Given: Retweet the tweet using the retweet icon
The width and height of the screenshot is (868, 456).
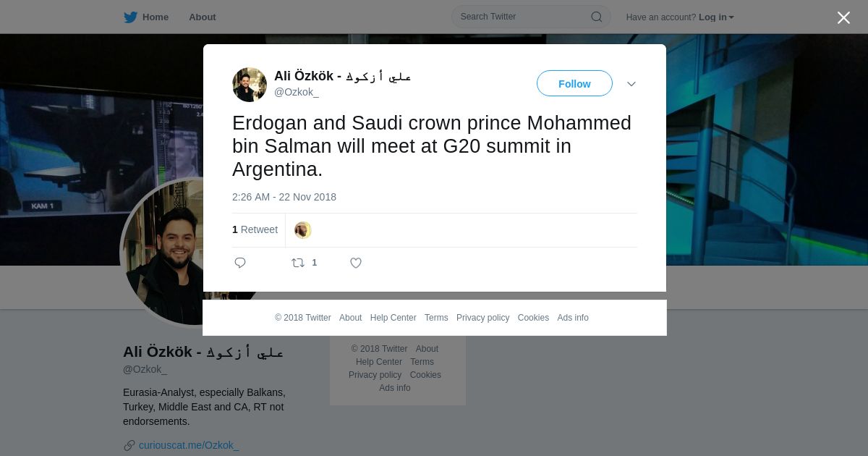Looking at the screenshot, I should [x=298, y=263].
